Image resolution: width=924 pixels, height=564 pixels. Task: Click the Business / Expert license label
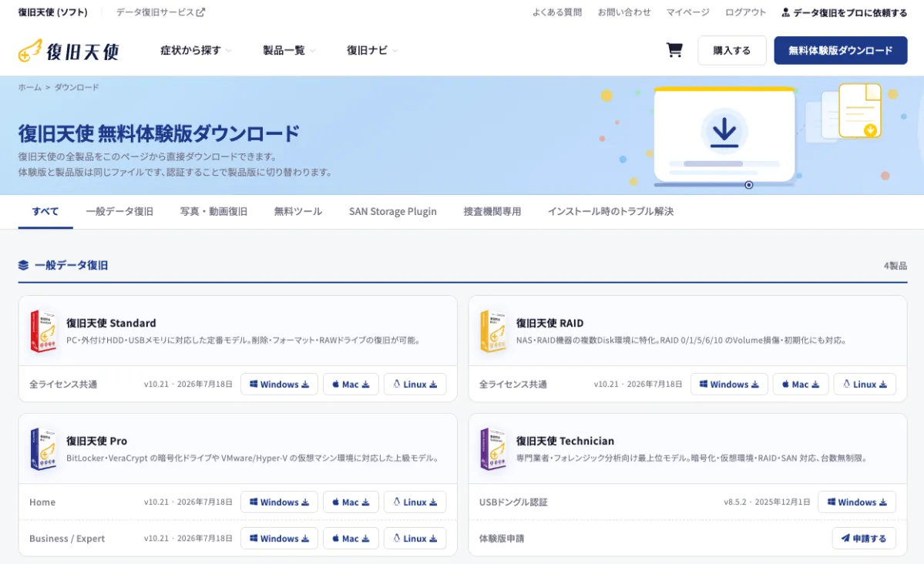click(x=67, y=539)
